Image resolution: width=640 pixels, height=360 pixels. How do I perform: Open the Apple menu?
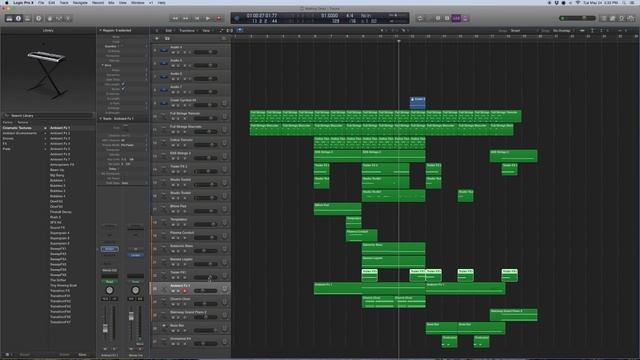pyautogui.click(x=7, y=2)
